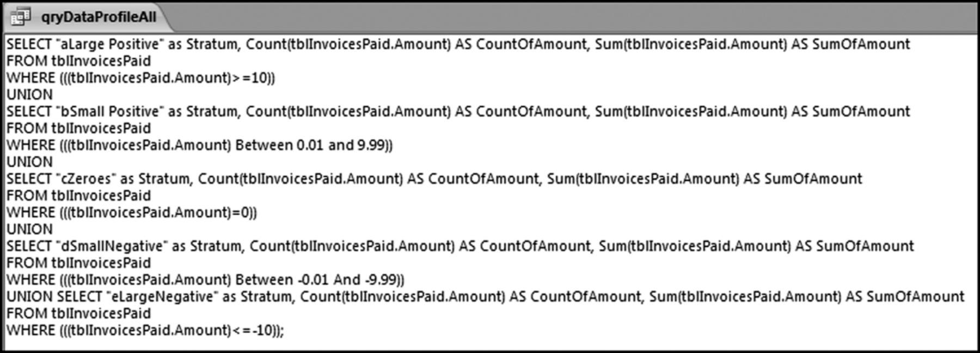Select the qryDataProfileAll tab

point(98,17)
